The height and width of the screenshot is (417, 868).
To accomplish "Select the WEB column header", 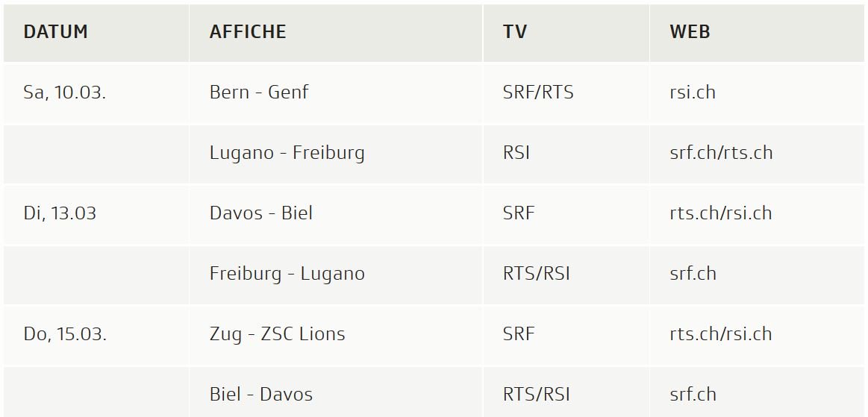I will coord(690,32).
